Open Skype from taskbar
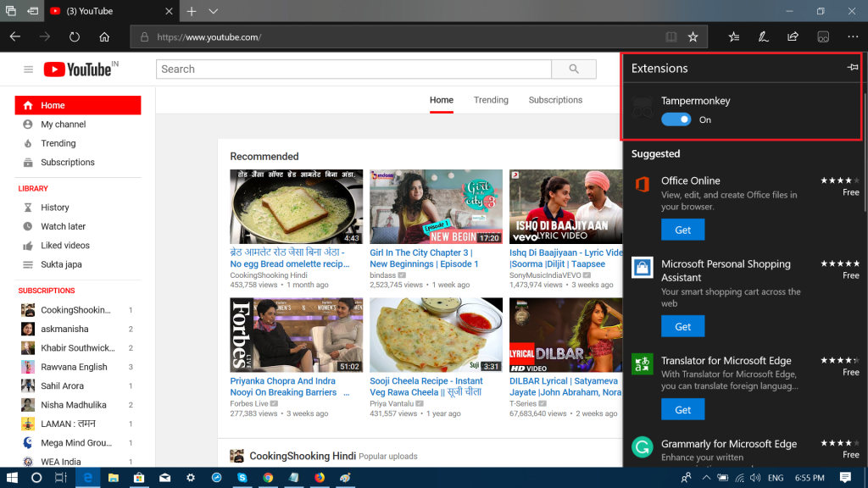Screen dimensions: 868x488 click(242, 478)
